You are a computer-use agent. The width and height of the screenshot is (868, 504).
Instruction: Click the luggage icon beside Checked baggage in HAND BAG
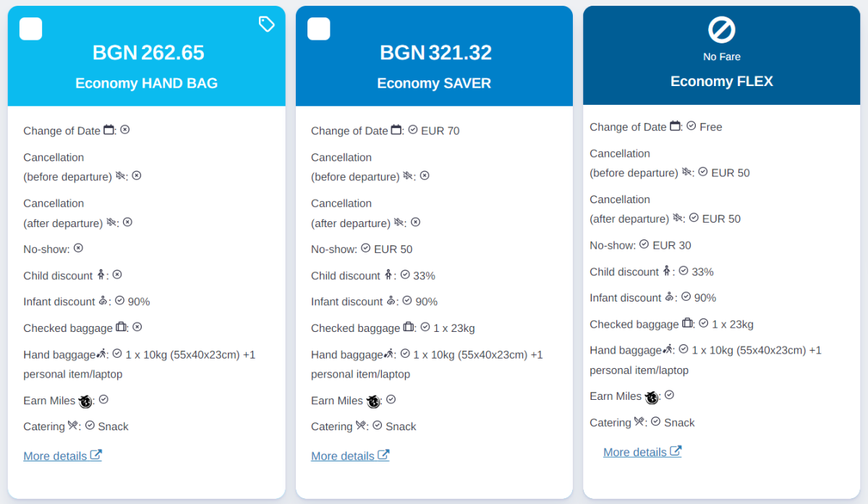121,328
